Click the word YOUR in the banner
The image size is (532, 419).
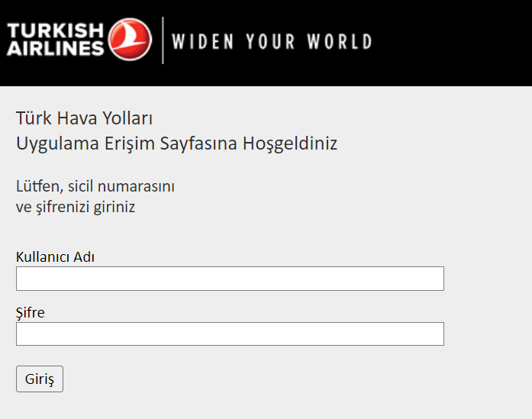270,42
